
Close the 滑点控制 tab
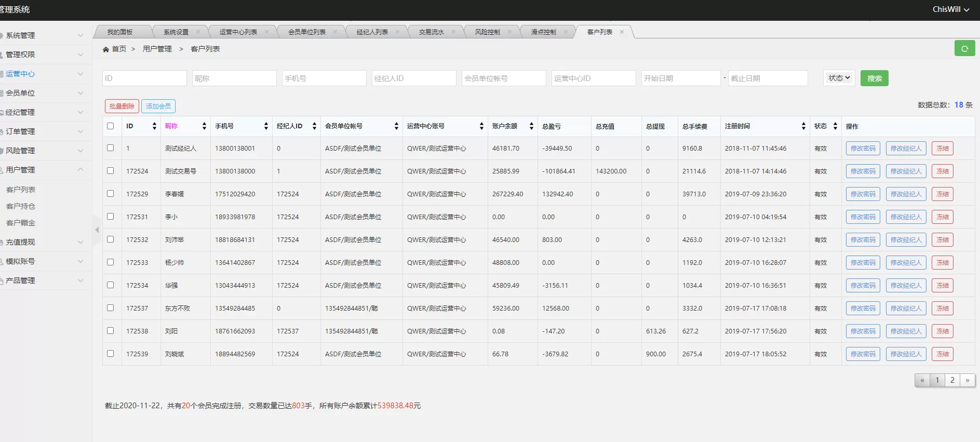[566, 32]
